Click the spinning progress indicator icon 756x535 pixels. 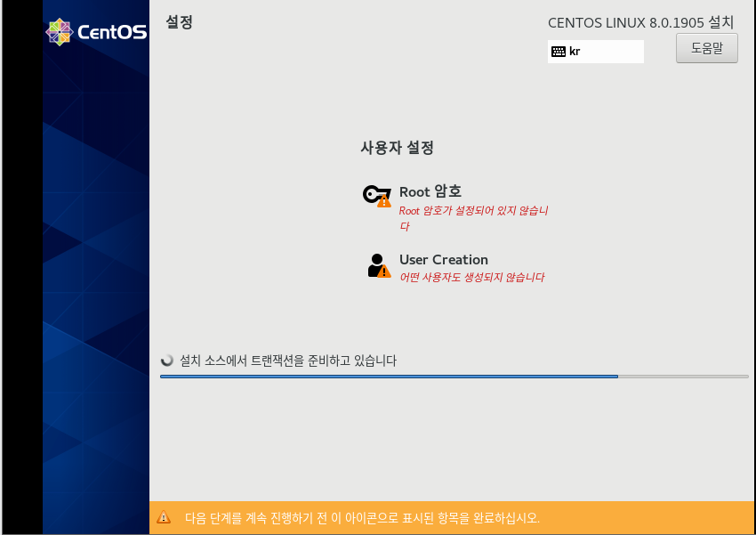pyautogui.click(x=167, y=361)
